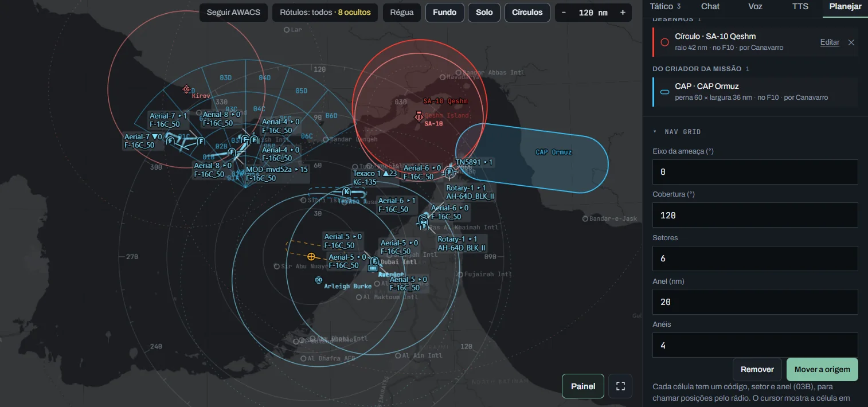868x407 pixels.
Task: Focus the Anel (nm) input field
Action: click(755, 302)
